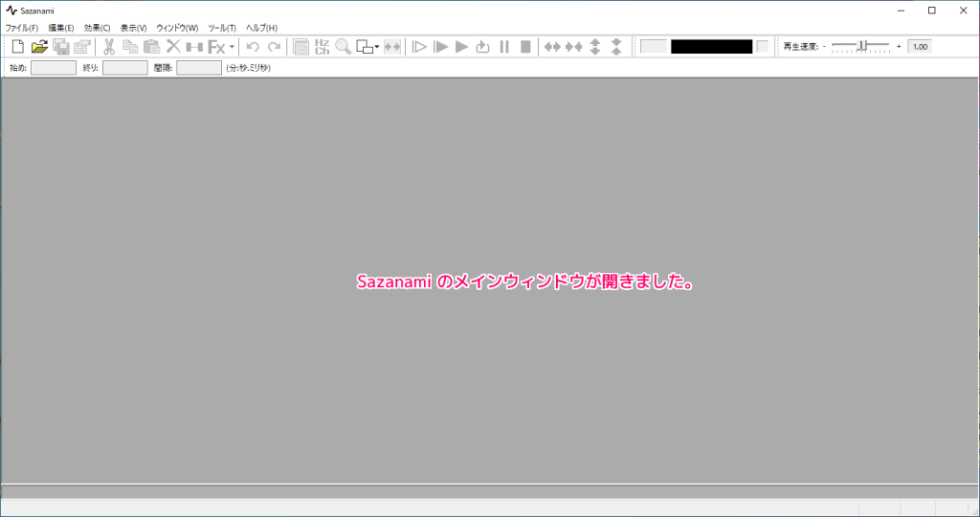Click the save-as icon beside the floppy disk
Viewport: 980px width, 517px height.
click(x=82, y=46)
